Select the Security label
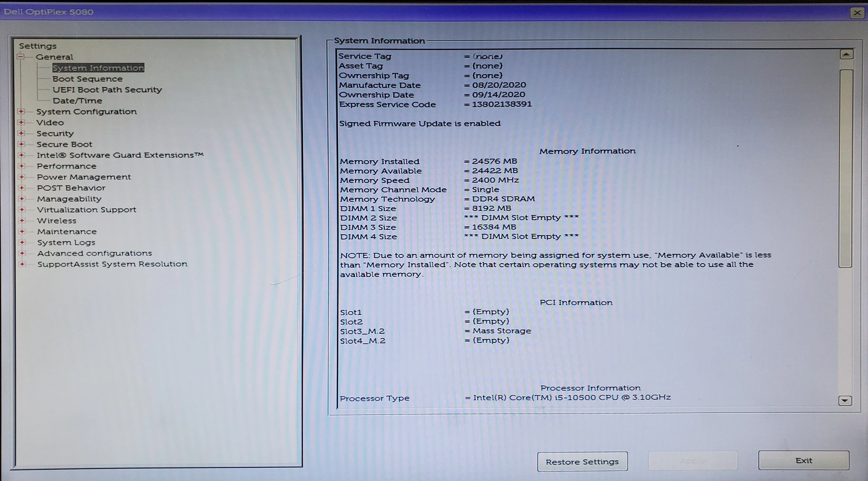The image size is (868, 481). [55, 134]
